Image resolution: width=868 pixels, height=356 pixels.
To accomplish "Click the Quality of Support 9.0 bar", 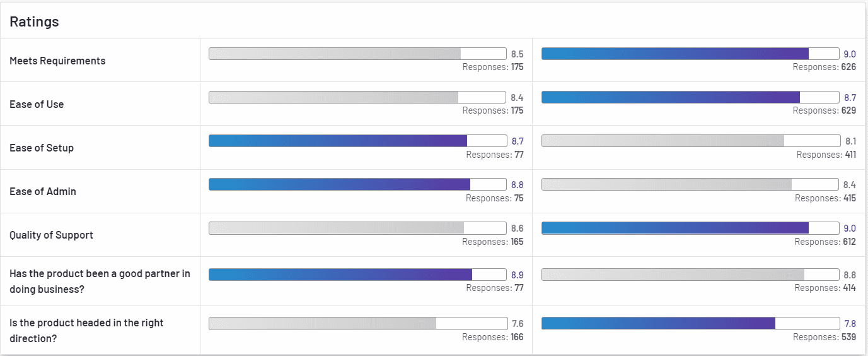I will pyautogui.click(x=690, y=228).
